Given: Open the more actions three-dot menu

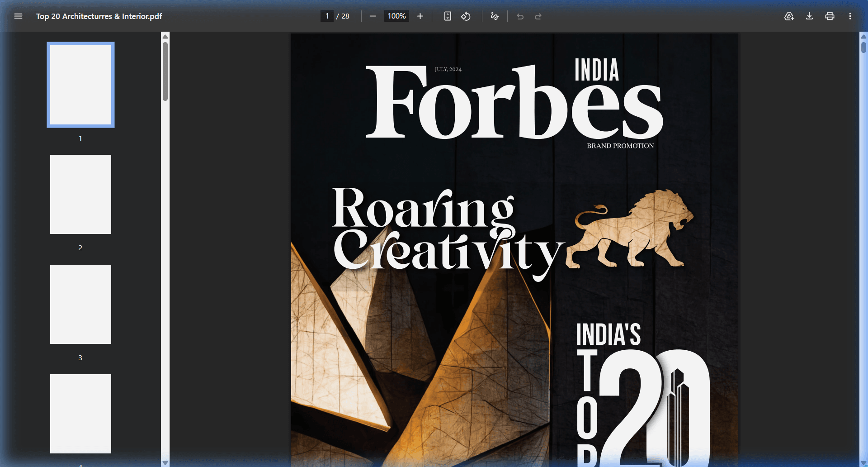Looking at the screenshot, I should click(850, 16).
